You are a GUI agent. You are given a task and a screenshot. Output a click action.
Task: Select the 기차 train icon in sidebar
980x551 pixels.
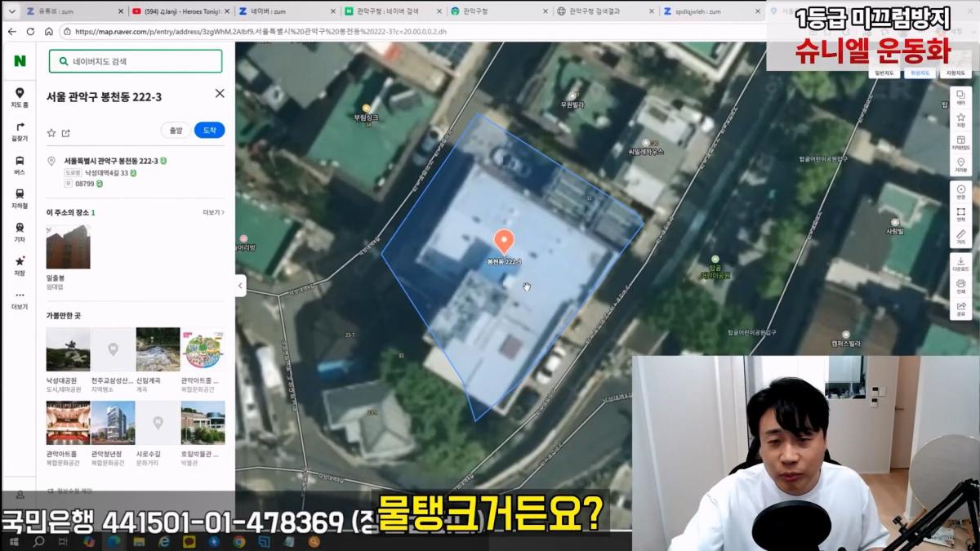tap(20, 233)
